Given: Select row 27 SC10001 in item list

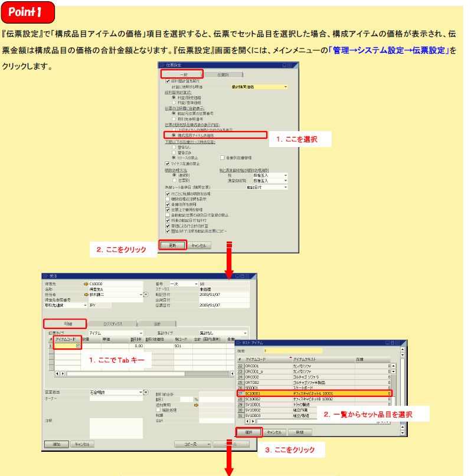Looking at the screenshot, I should click(x=314, y=393).
